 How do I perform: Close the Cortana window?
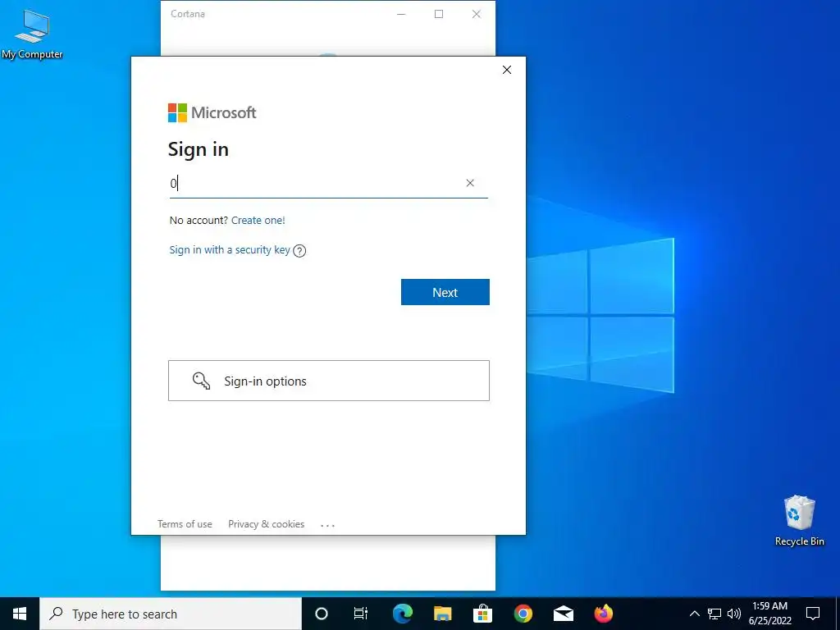[477, 14]
